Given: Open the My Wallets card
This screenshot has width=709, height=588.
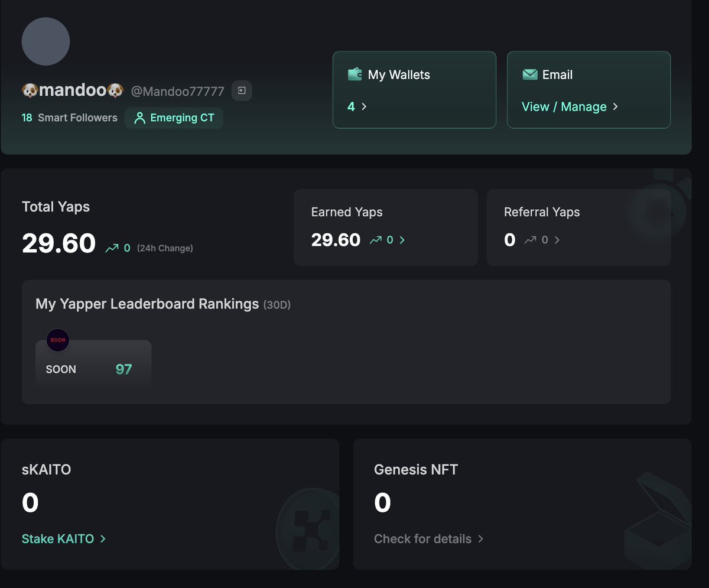Looking at the screenshot, I should pos(414,90).
